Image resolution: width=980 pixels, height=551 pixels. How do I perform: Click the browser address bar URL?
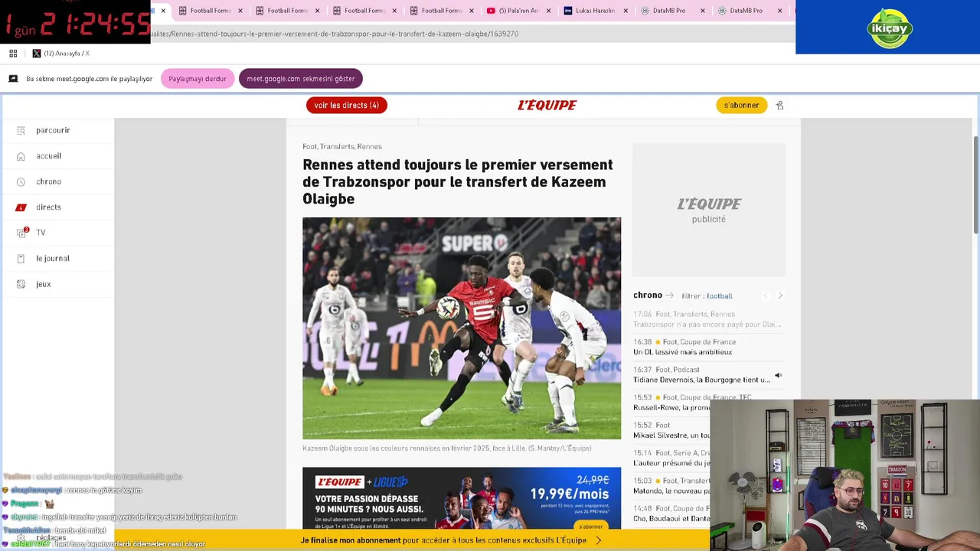point(335,34)
